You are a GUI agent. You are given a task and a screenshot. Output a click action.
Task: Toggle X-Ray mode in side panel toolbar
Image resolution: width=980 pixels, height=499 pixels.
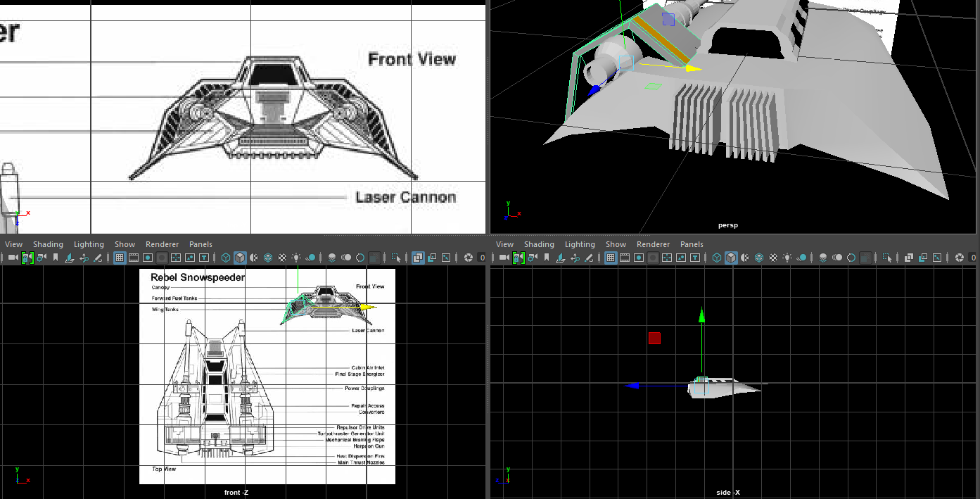pos(909,258)
